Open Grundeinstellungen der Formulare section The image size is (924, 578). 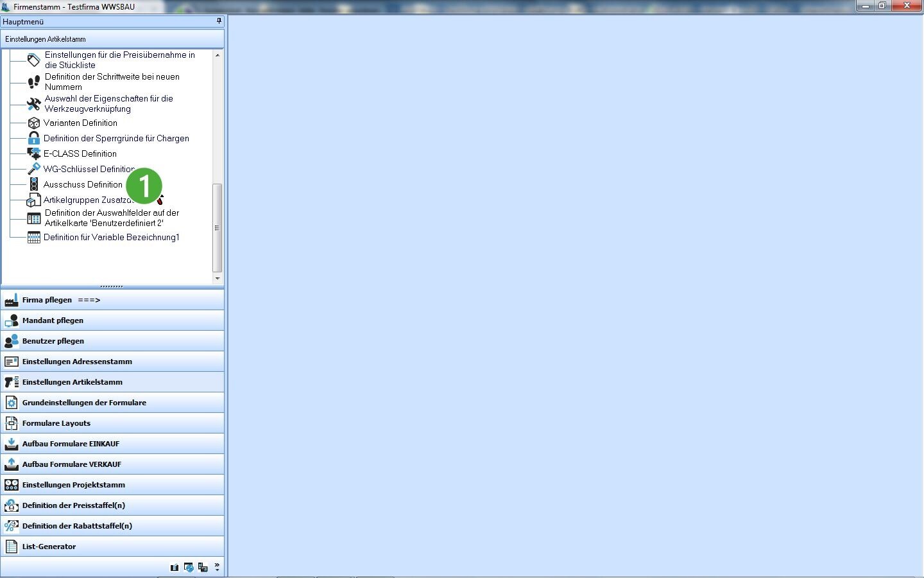pos(112,403)
